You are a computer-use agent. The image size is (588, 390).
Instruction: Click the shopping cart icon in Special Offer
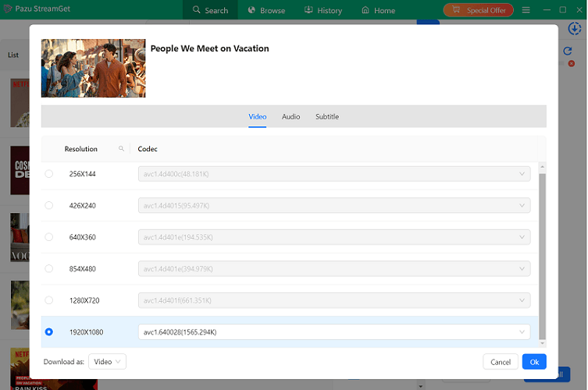pos(456,9)
